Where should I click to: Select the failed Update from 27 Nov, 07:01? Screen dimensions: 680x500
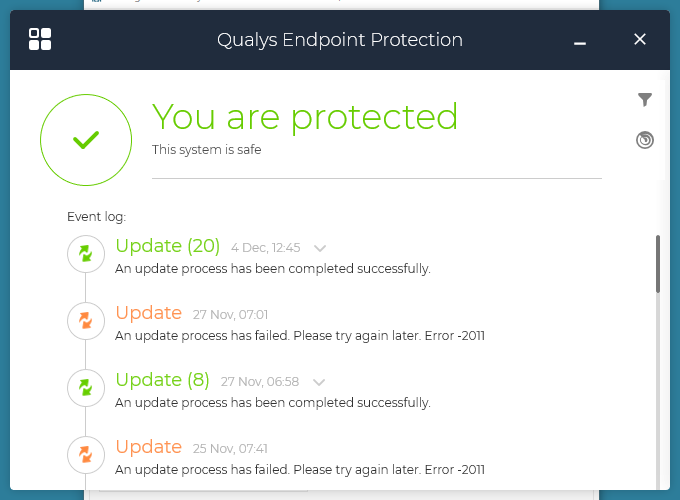pyautogui.click(x=149, y=313)
